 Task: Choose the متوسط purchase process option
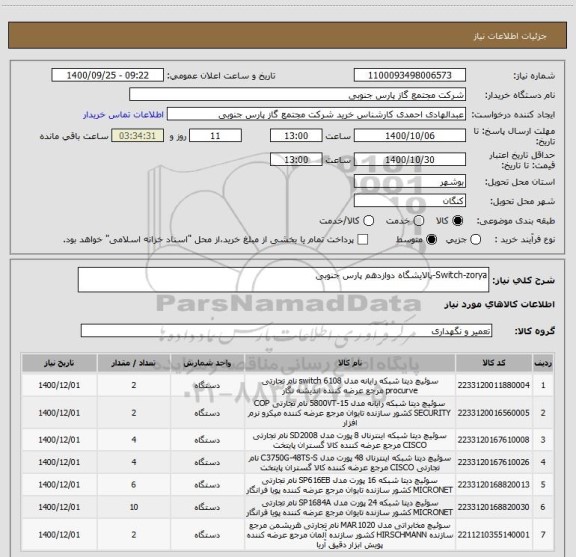(431, 240)
